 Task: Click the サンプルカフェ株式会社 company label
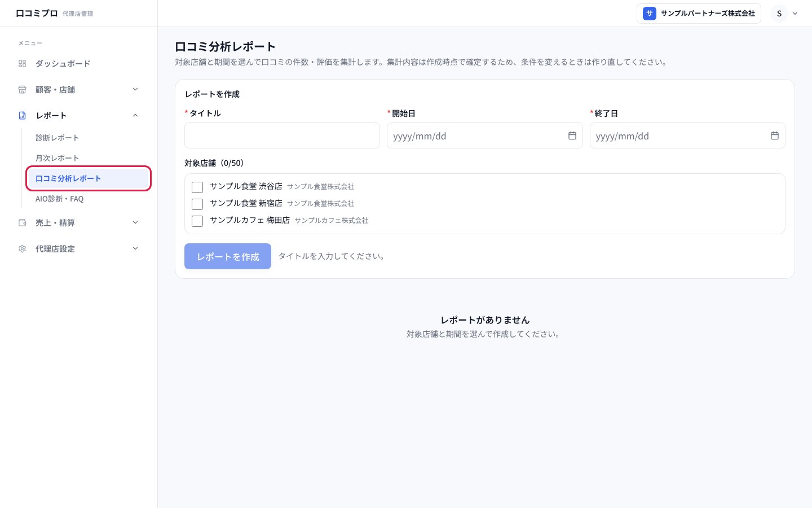click(x=332, y=221)
